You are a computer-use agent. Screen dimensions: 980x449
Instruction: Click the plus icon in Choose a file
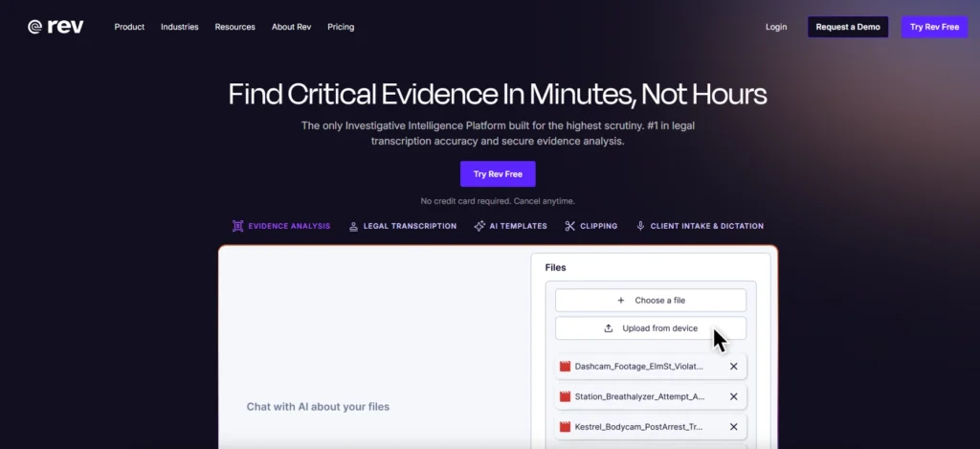click(x=620, y=301)
